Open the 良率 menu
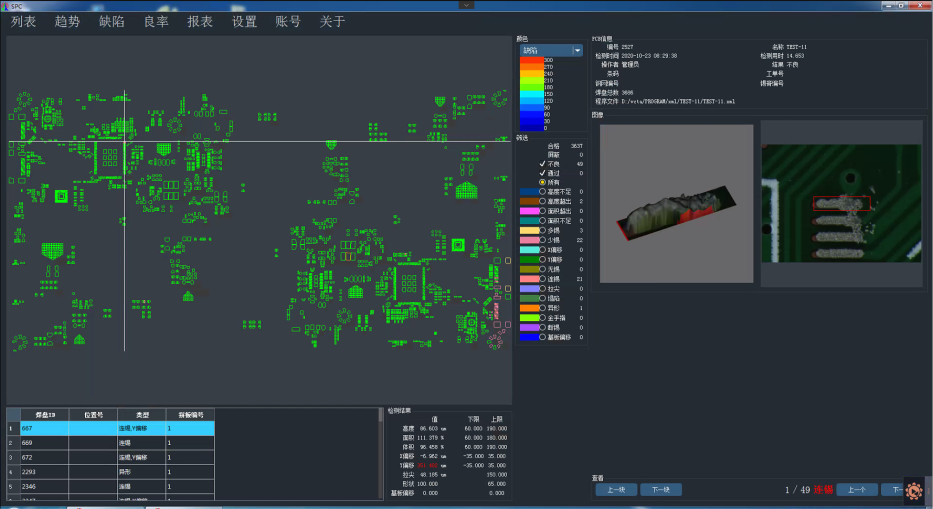Viewport: 933px width, 509px height. tap(156, 21)
